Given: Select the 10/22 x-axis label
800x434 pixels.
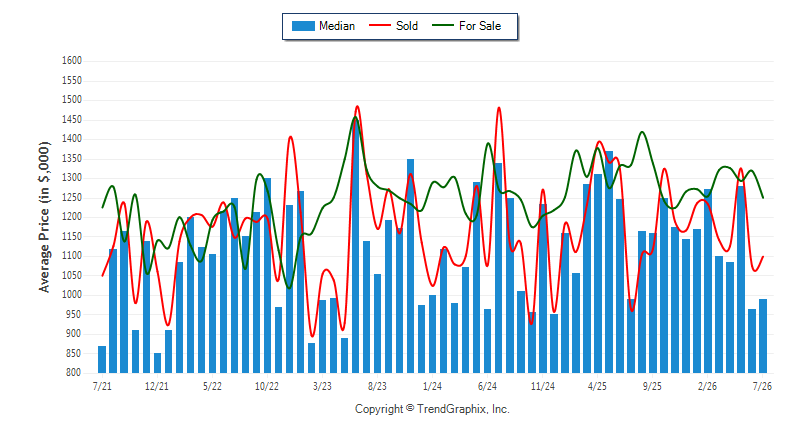Looking at the screenshot, I should [x=267, y=386].
